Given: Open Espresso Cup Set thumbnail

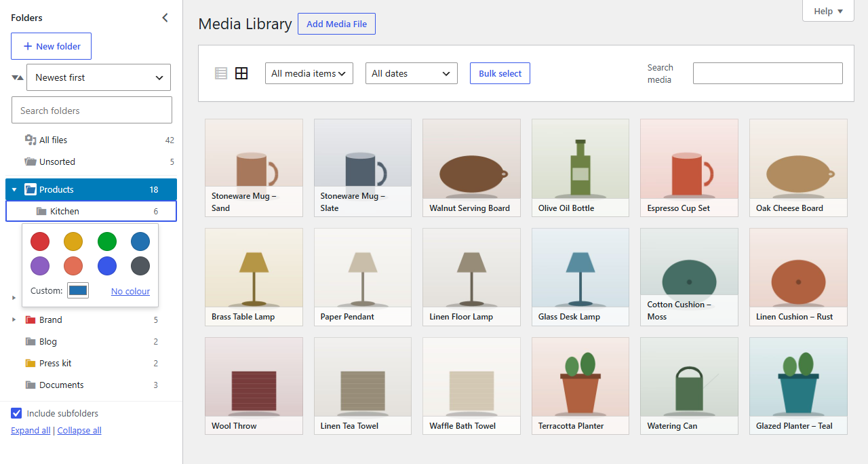Looking at the screenshot, I should point(689,168).
